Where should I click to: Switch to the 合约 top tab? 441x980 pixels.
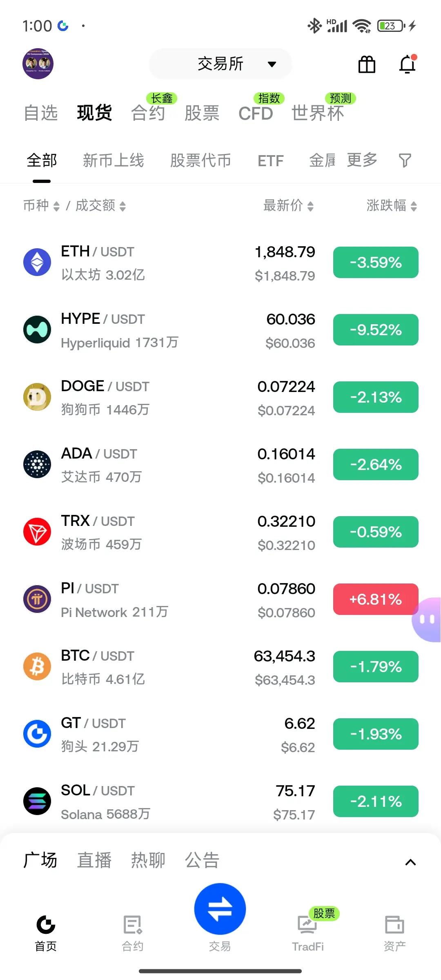[148, 113]
